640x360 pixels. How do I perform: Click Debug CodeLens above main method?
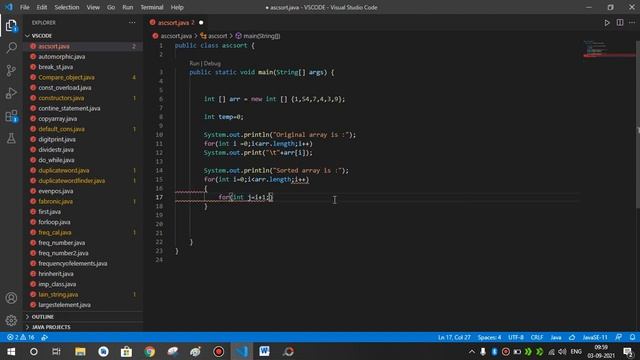212,63
